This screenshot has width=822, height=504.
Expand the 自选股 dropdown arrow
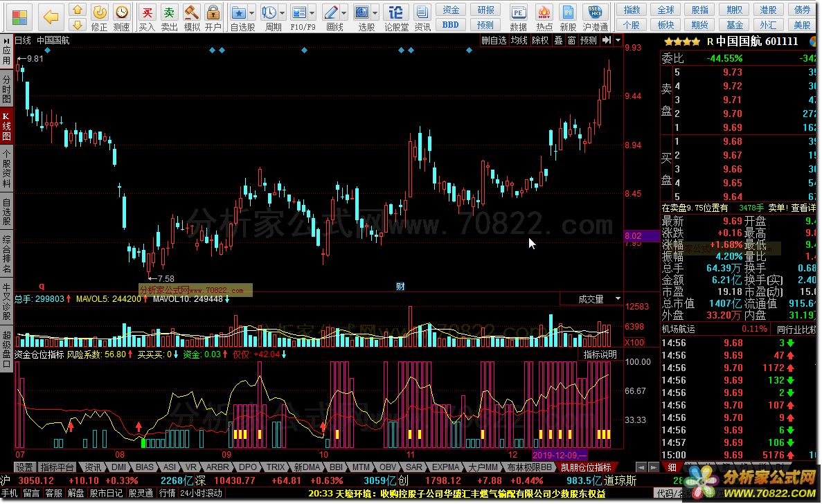tap(251, 12)
